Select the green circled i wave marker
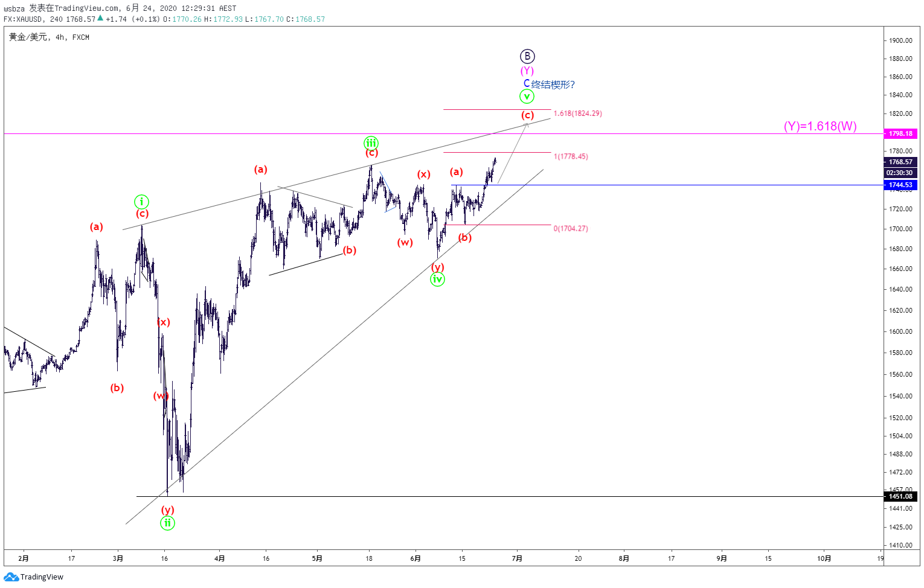 pos(141,202)
